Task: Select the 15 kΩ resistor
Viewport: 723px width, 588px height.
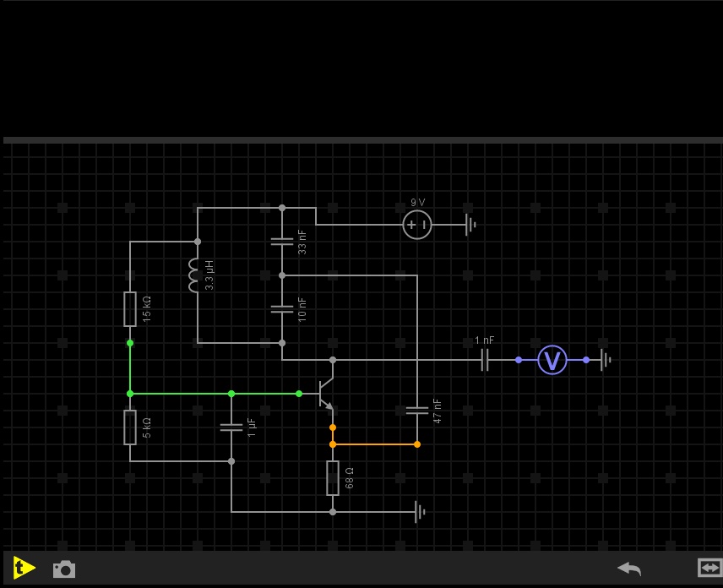Action: (130, 308)
